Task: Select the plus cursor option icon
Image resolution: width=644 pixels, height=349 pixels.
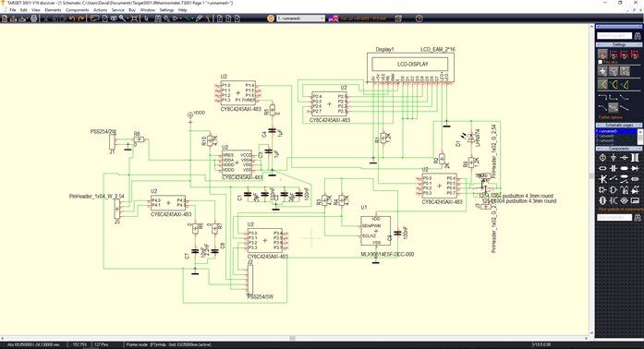Action: point(603,71)
